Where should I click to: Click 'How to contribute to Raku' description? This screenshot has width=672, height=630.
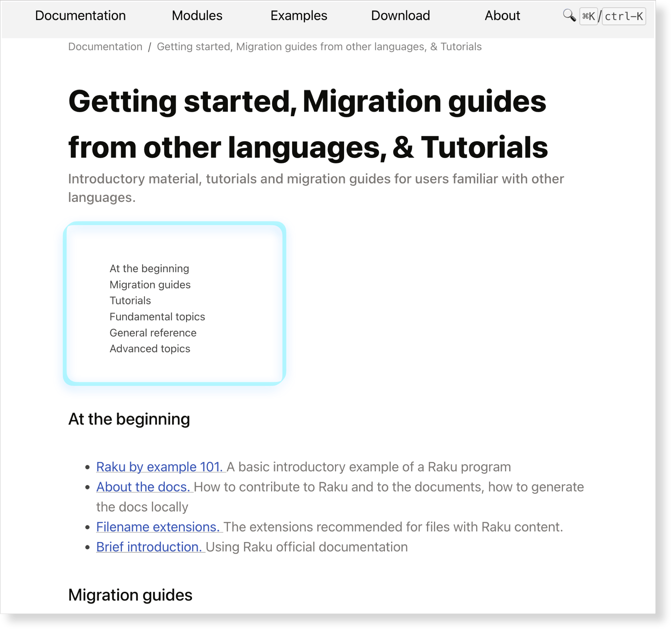pyautogui.click(x=340, y=497)
